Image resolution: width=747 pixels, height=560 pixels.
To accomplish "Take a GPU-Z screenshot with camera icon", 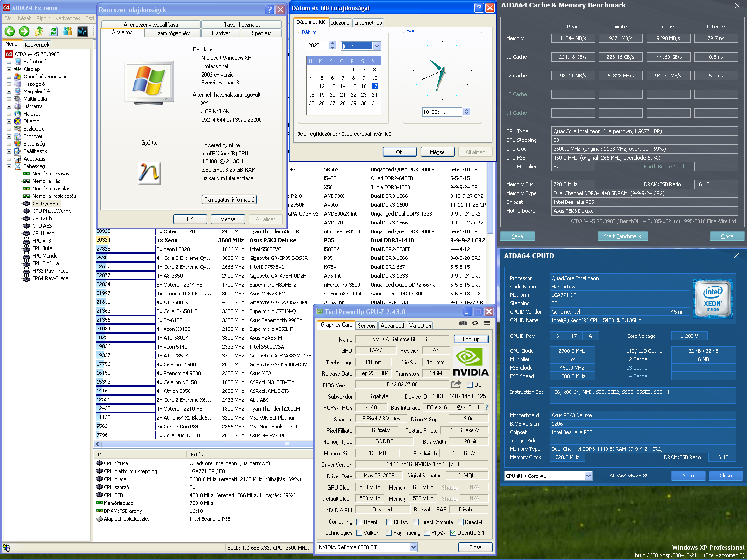I will 463,323.
